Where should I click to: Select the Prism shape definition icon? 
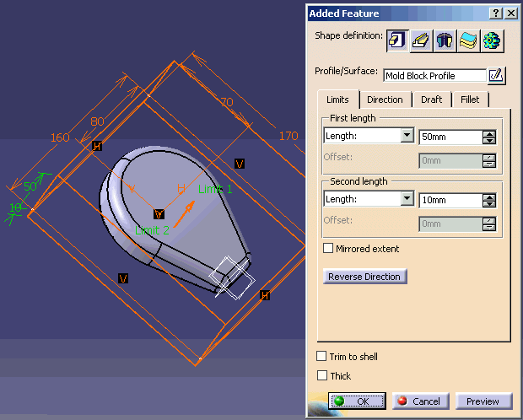pyautogui.click(x=398, y=39)
